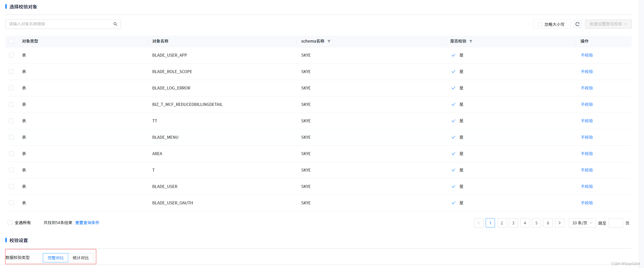Screen dimensions: 644x268
Task: Click 不校验 for BLADE_USER_APP
Action: [587, 55]
